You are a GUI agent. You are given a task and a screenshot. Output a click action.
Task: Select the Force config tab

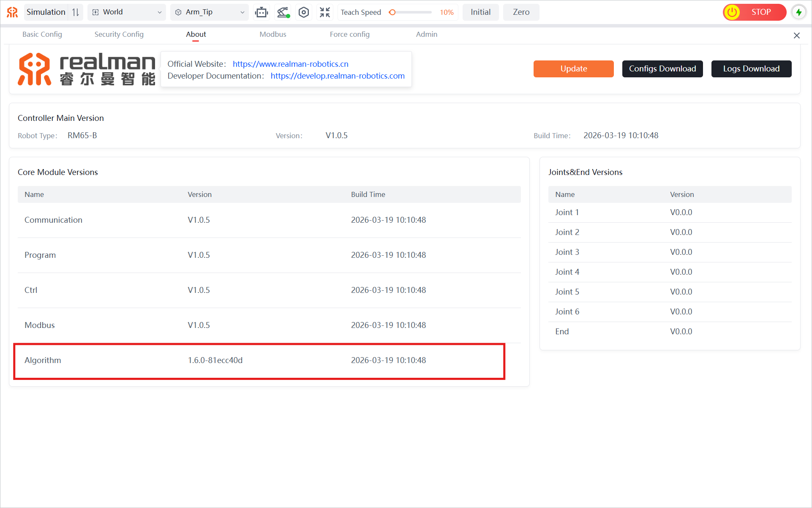[x=349, y=34]
